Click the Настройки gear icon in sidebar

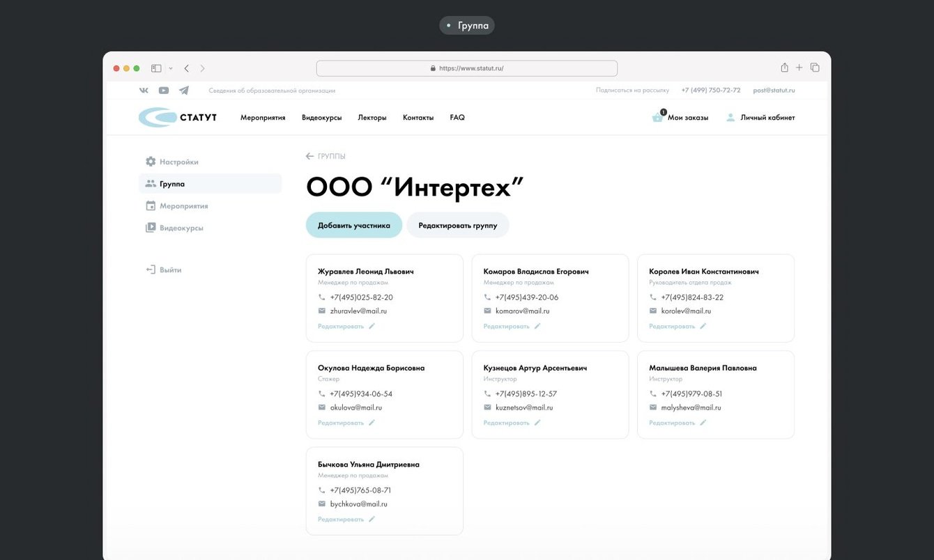tap(151, 162)
